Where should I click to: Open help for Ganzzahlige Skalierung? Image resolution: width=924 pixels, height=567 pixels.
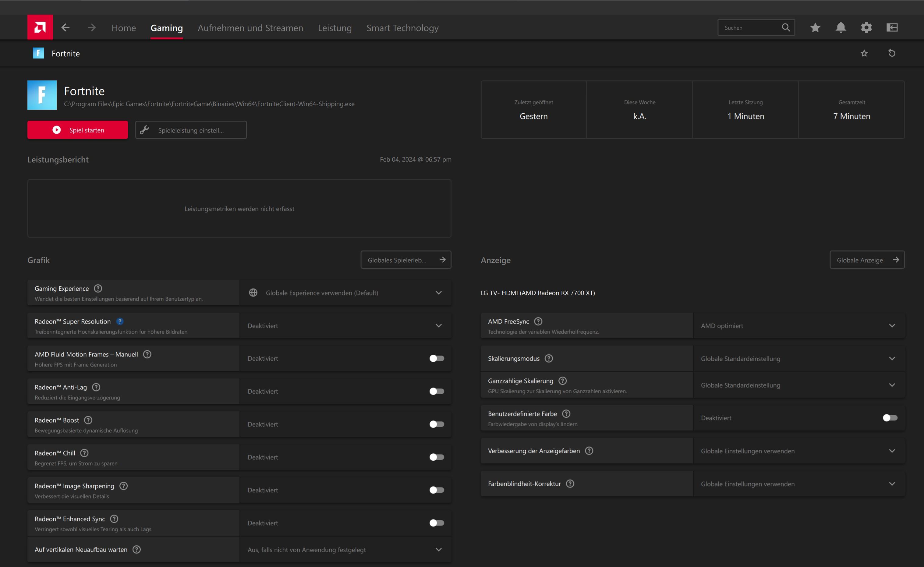(562, 381)
